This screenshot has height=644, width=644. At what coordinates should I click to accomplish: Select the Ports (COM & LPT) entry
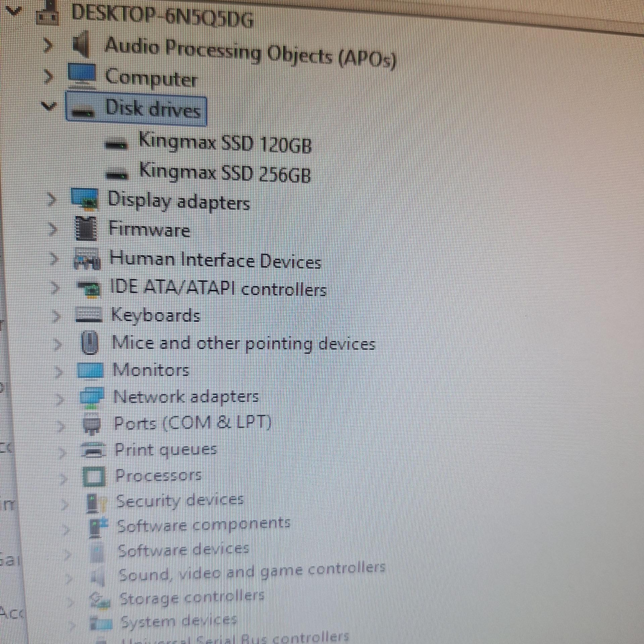[193, 422]
